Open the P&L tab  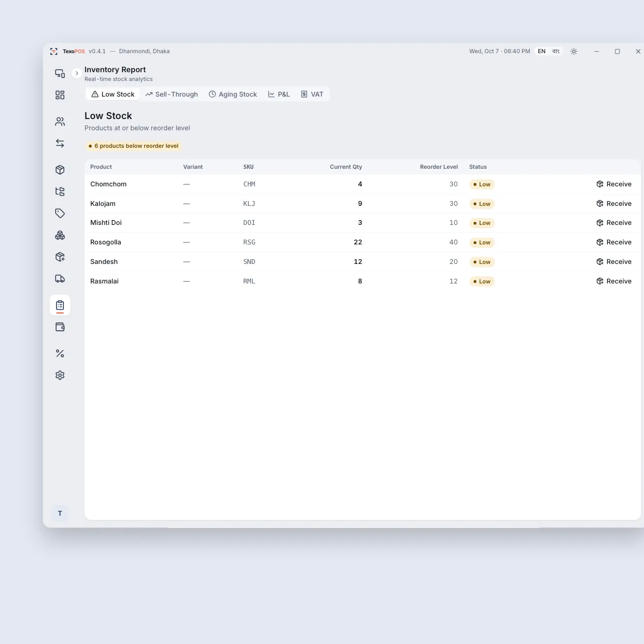(x=279, y=94)
